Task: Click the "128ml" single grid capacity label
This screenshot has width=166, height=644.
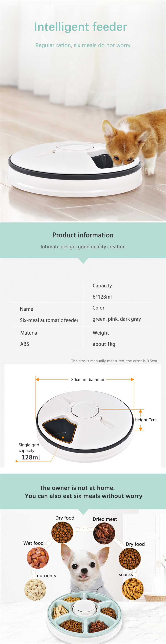Action: coord(30,457)
